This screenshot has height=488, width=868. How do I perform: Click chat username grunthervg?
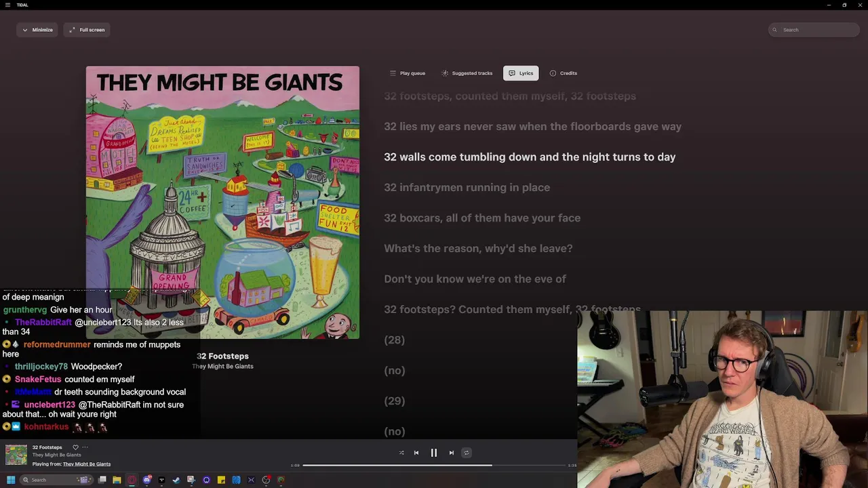coord(25,310)
